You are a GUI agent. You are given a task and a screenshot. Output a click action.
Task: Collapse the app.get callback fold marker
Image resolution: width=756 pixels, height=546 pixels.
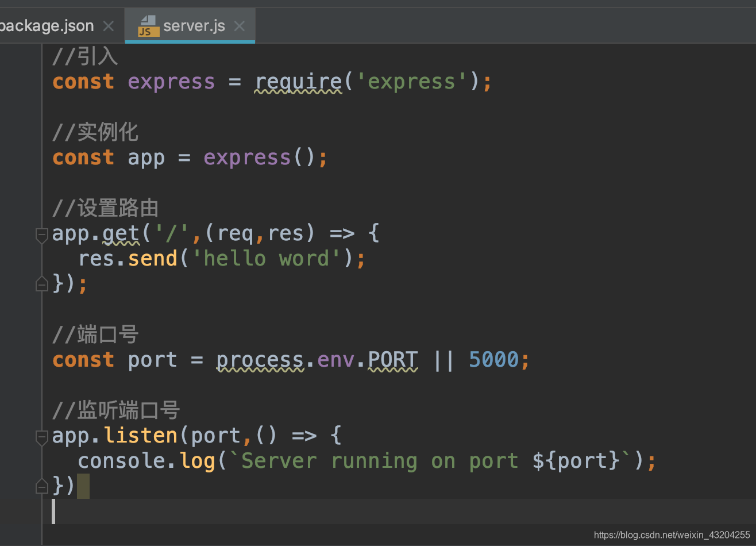click(x=41, y=234)
